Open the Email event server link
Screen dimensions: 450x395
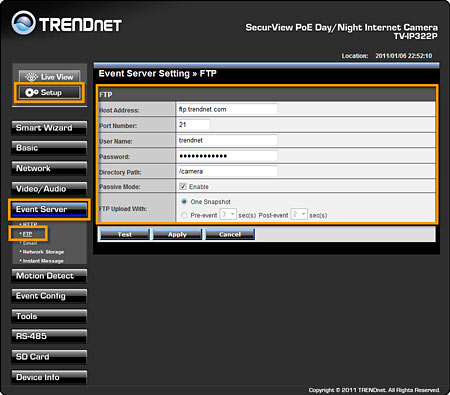(29, 243)
